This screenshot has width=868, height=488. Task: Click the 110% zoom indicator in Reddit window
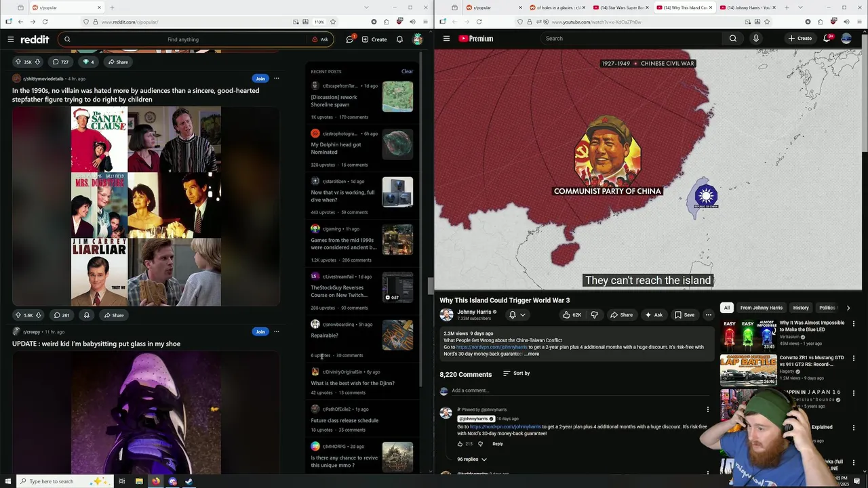tap(319, 22)
